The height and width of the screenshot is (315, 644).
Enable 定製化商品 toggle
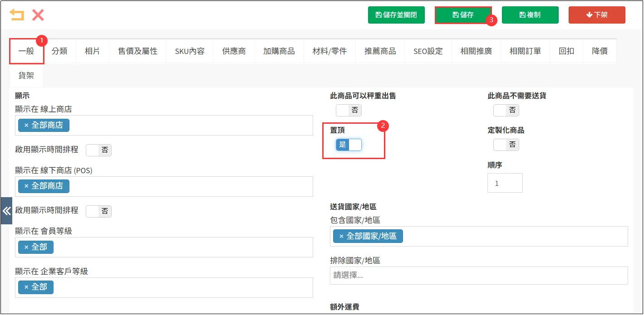click(x=506, y=145)
